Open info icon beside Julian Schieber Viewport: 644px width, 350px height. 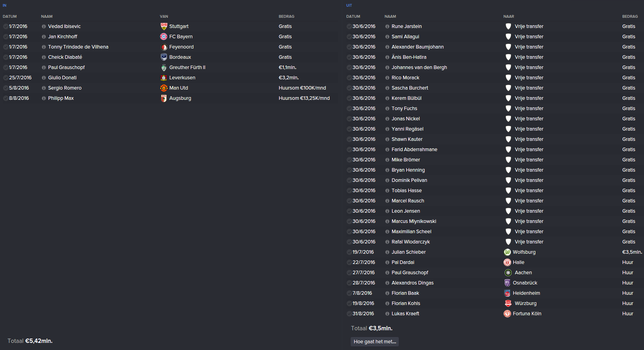(x=387, y=252)
